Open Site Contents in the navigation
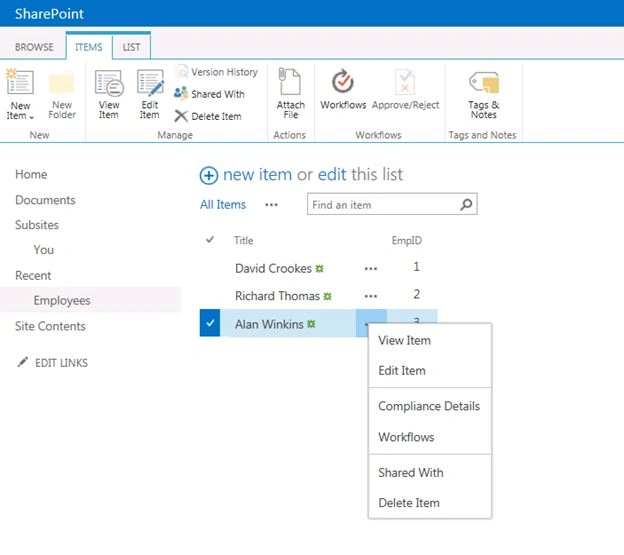Screen dimensions: 624x555 50,326
